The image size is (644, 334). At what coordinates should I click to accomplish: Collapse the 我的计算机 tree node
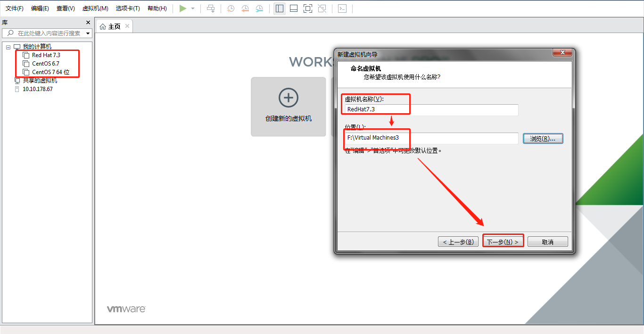coord(8,47)
